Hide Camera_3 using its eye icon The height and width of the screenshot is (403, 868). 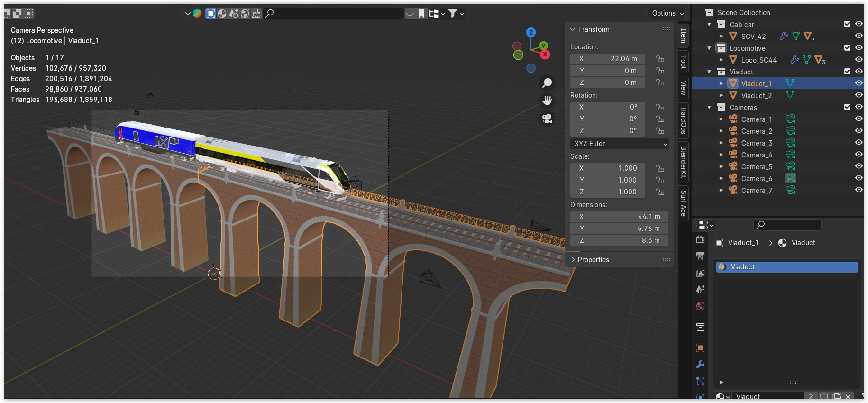click(x=859, y=143)
